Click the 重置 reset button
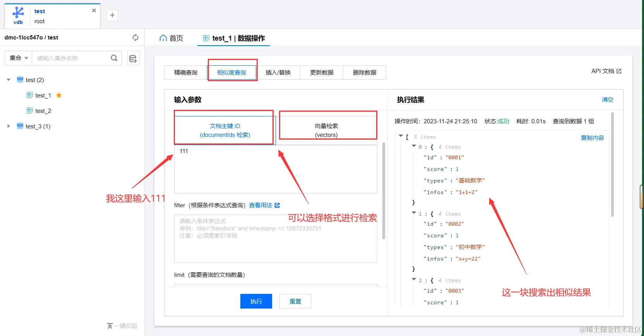644x336 pixels. 295,301
